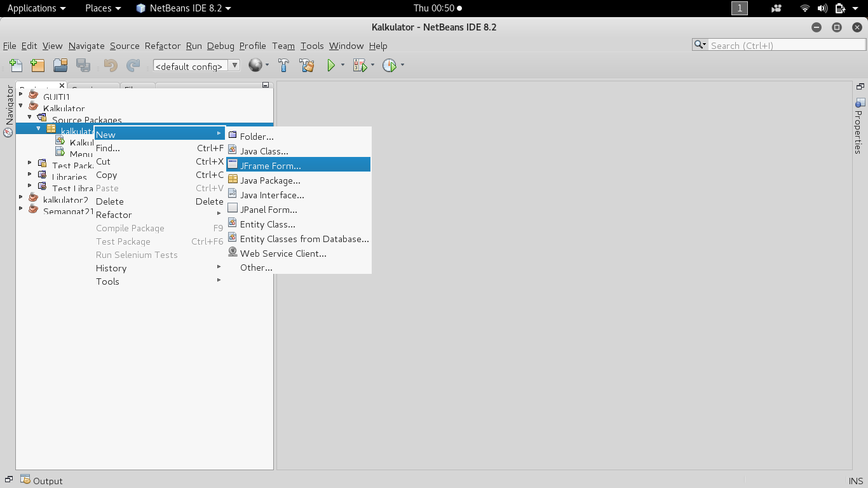Select Entity Class... in the submenu
Screen dimensions: 868x488
(x=299, y=224)
